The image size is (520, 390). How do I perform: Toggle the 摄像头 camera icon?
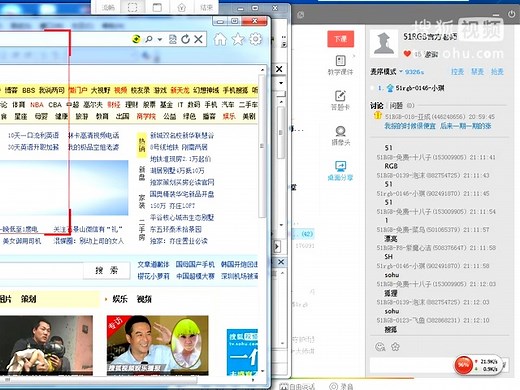(340, 136)
